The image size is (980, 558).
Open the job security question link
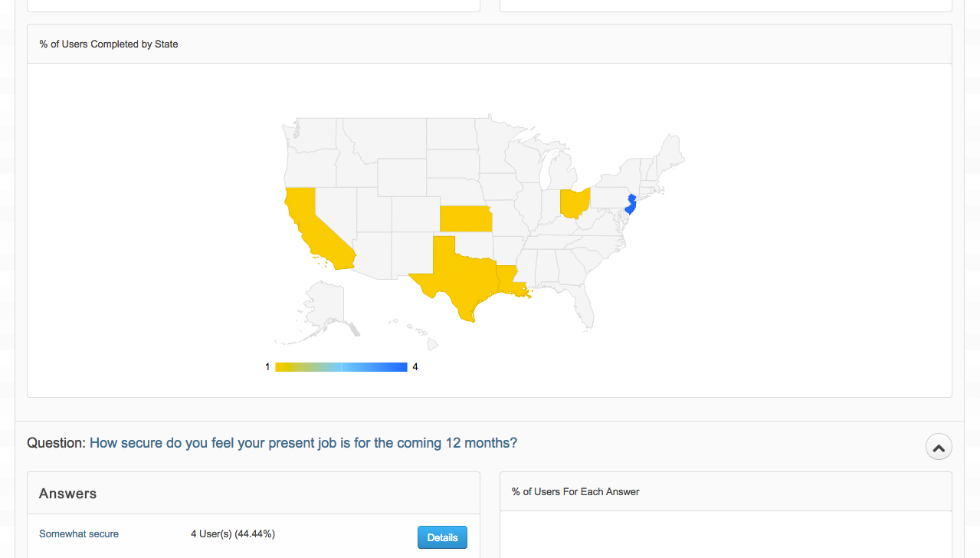pos(303,443)
